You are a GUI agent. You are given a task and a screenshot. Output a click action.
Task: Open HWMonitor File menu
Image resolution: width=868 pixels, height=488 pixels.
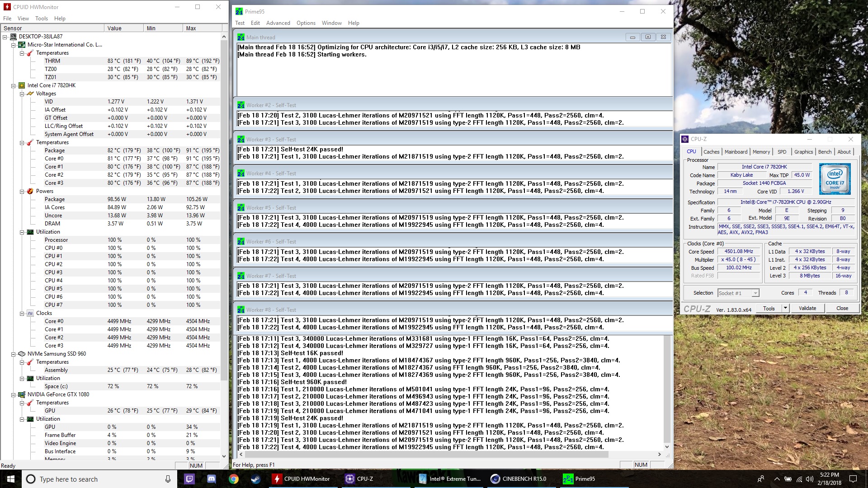(7, 19)
